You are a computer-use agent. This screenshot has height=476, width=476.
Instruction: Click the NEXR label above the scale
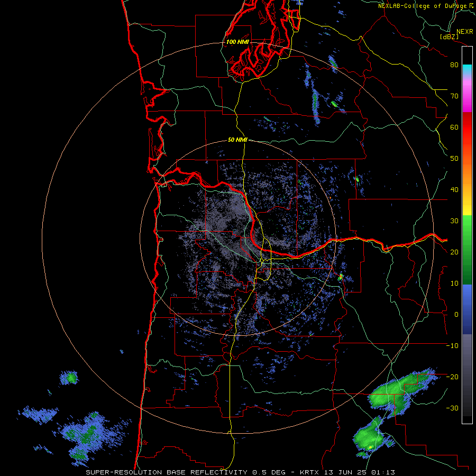pyautogui.click(x=464, y=32)
